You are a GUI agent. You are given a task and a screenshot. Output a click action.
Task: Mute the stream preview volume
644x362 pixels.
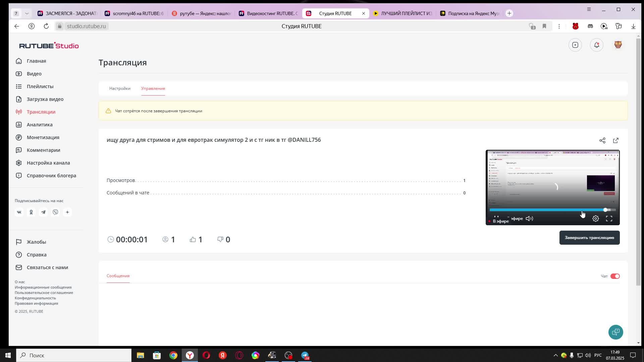coord(529,219)
